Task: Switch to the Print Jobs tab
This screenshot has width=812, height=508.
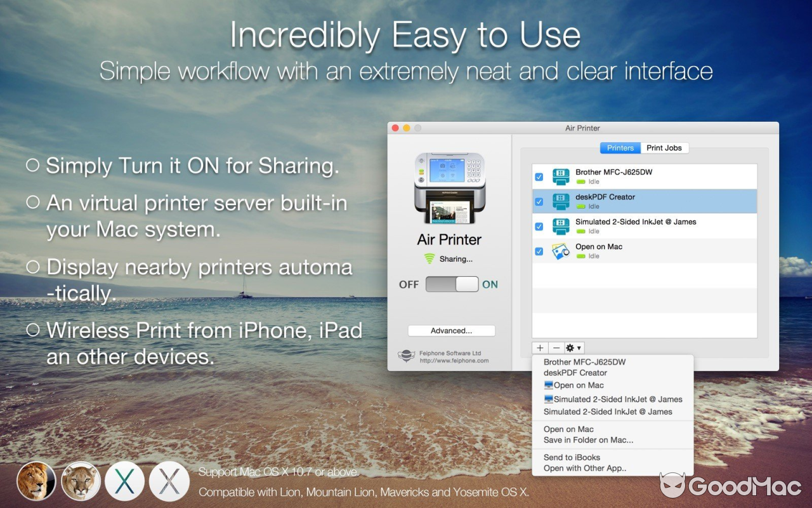Action: coord(664,147)
